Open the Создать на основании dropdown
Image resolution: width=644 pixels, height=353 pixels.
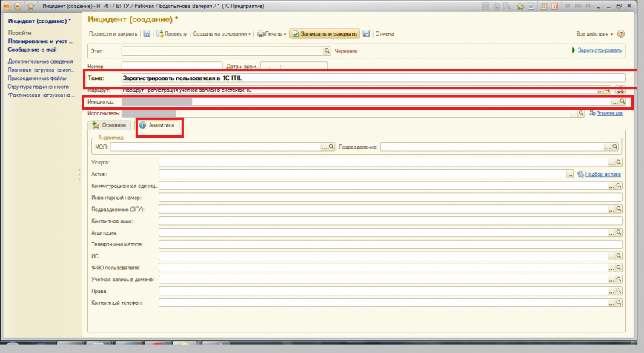tap(222, 34)
